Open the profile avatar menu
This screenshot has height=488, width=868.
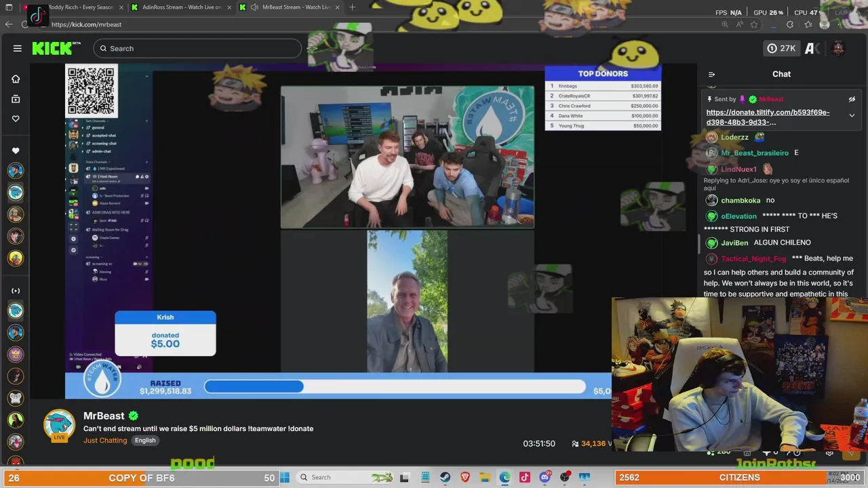pos(838,48)
